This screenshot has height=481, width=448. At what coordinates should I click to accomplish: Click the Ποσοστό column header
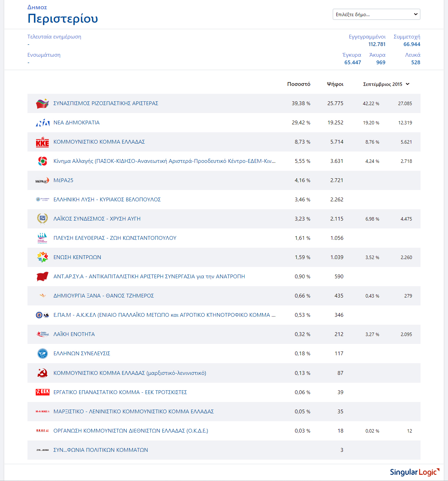click(x=299, y=84)
